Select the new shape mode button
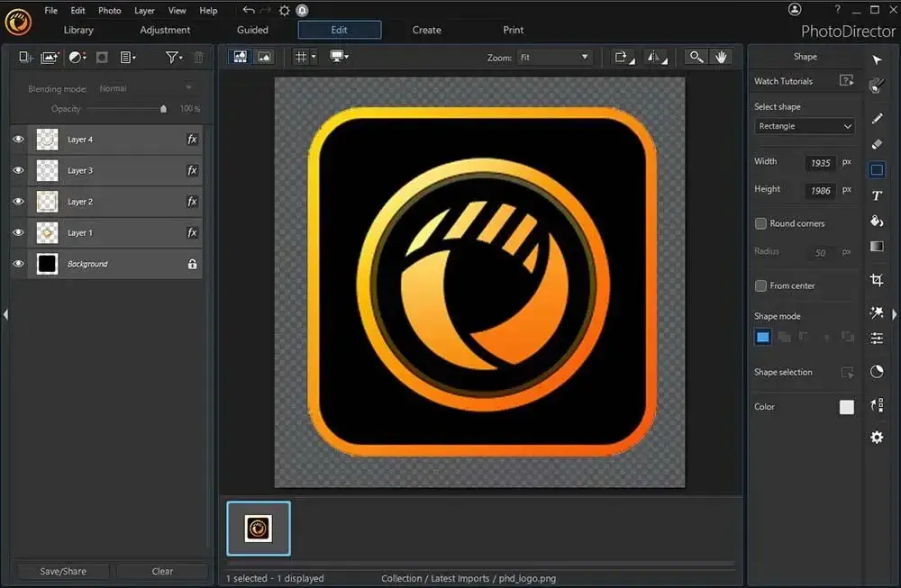The width and height of the screenshot is (901, 588). (762, 337)
